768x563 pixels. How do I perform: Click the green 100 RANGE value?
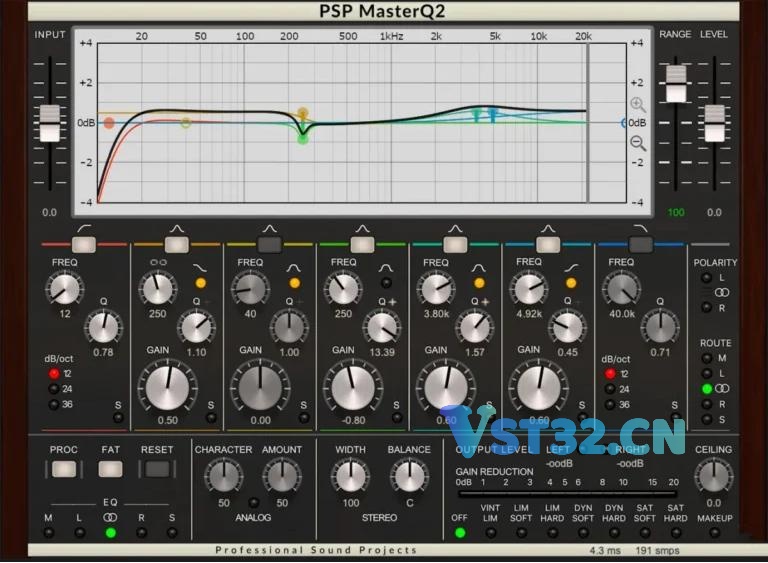pos(676,213)
